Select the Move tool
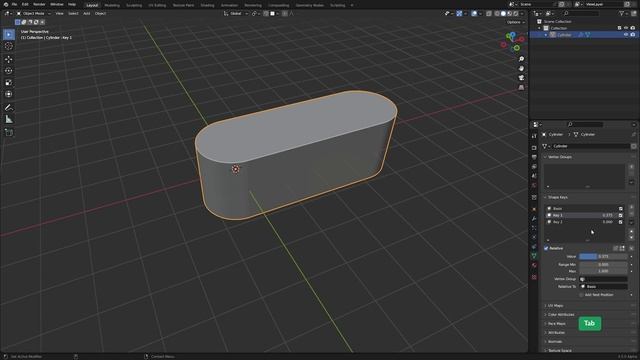This screenshot has height=360, width=640. [9, 59]
